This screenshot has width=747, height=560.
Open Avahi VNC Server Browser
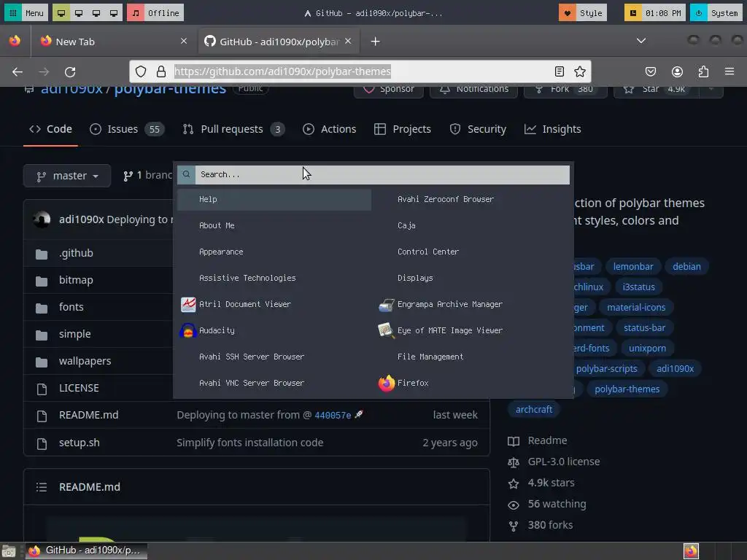[274, 383]
